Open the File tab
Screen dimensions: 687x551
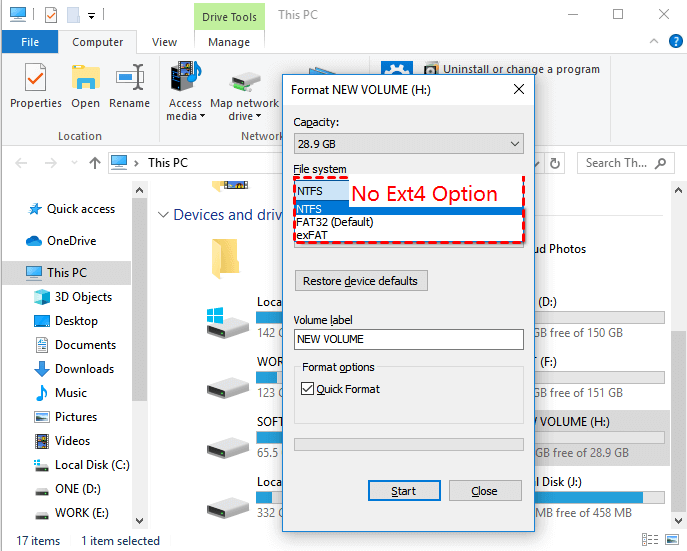coord(30,42)
